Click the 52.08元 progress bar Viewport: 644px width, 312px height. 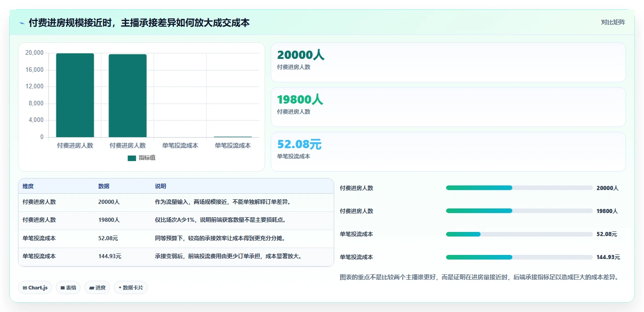click(x=519, y=234)
